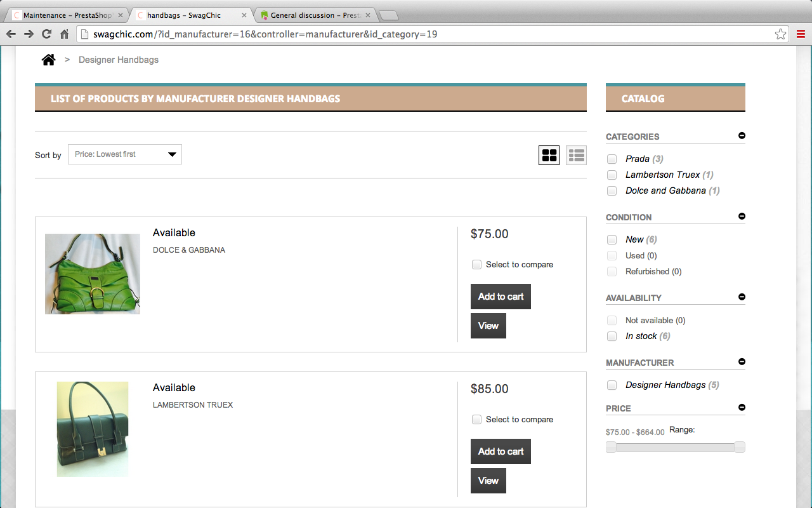Viewport: 812px width, 508px height.
Task: Check the Used condition filter
Action: [x=612, y=255]
